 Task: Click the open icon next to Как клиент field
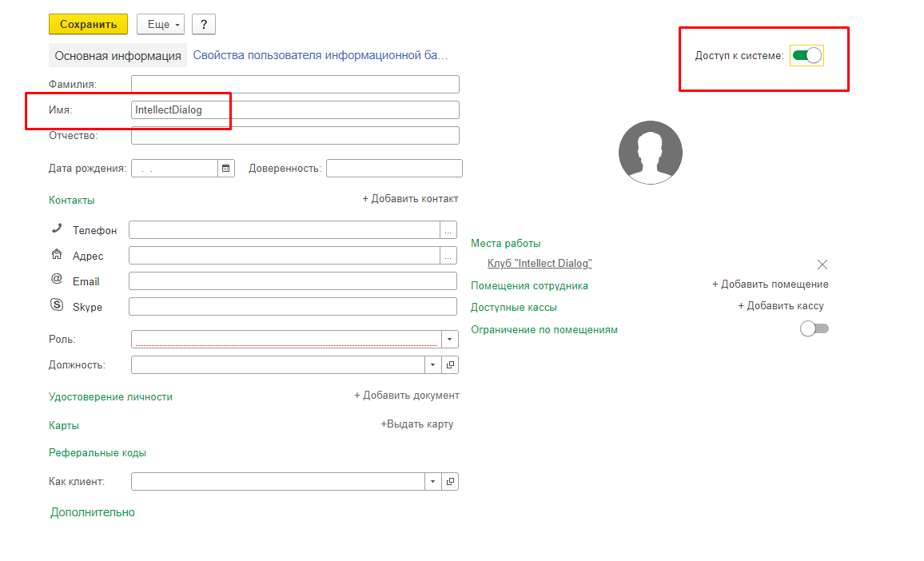(451, 481)
